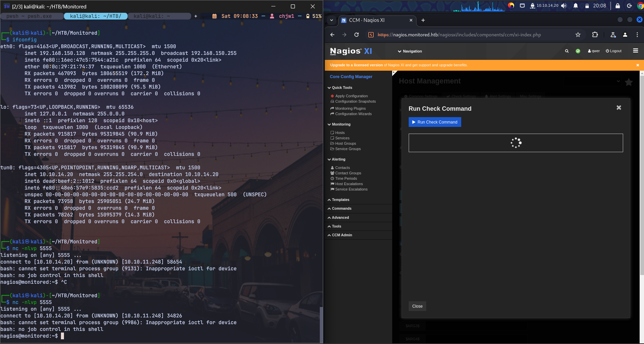Click the system tray volume icon
644x344 pixels.
pos(564,6)
